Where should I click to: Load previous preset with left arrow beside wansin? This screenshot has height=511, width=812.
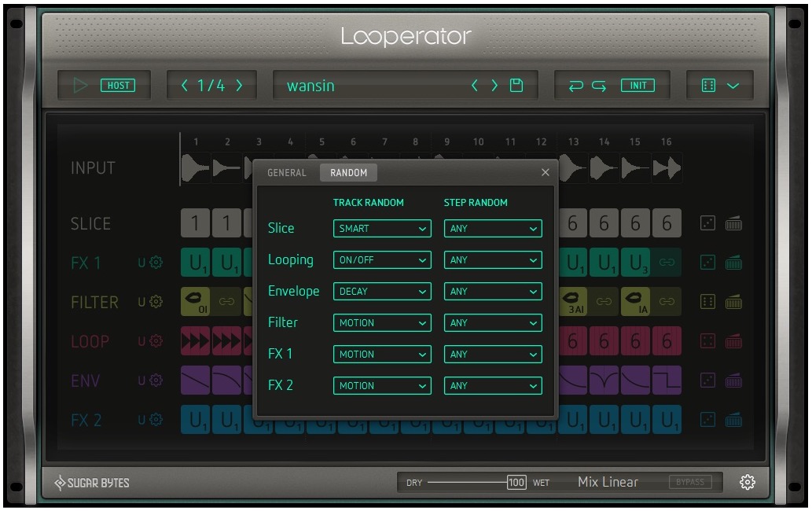(x=474, y=86)
